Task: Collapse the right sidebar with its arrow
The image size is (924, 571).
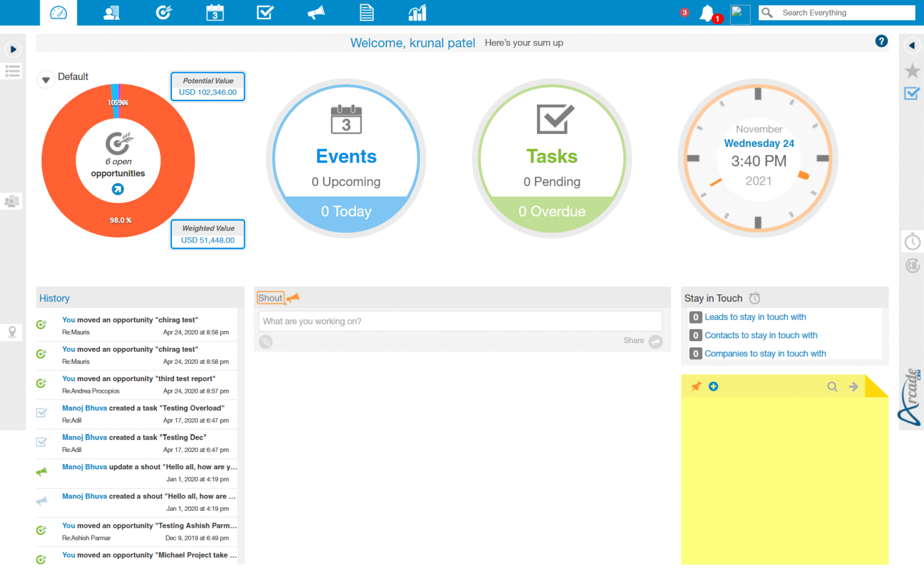Action: pos(911,45)
